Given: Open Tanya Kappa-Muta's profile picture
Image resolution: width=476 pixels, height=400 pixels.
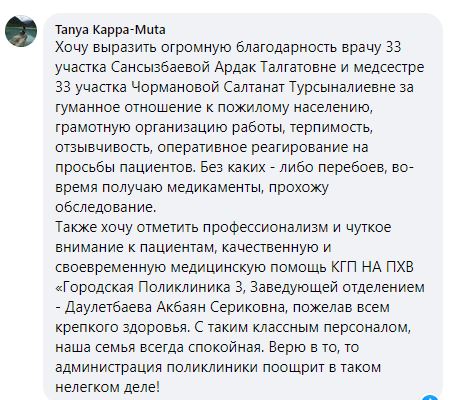Looking at the screenshot, I should [21, 31].
